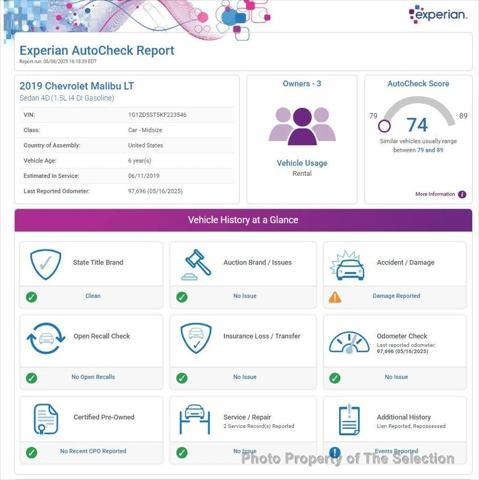Screen dimensions: 479x480
Task: Open the No Recent CPO Reported link
Action: point(93,451)
